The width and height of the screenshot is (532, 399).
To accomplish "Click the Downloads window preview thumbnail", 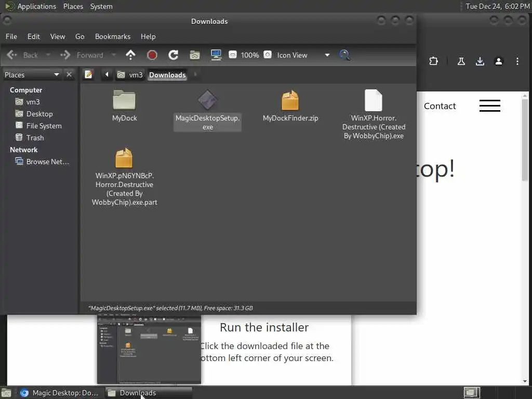I will click(x=149, y=350).
